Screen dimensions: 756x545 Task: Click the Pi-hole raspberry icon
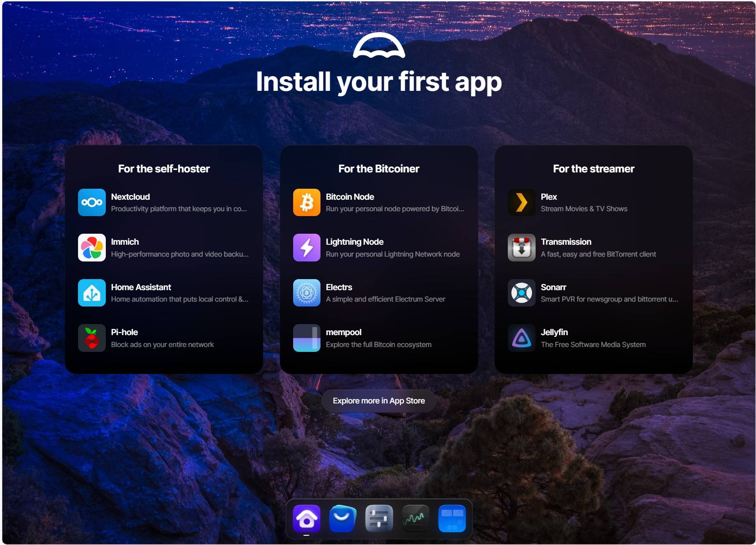pos(92,338)
